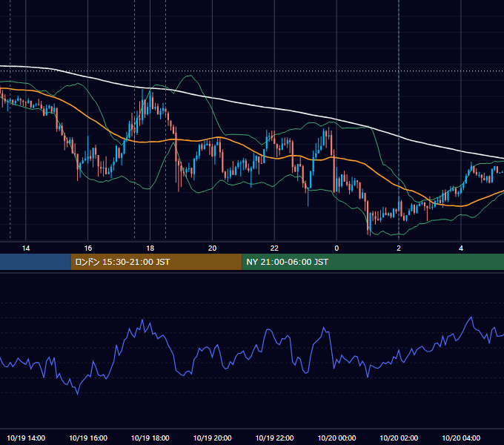Click the 10/19 14:00 date label

coord(26,438)
